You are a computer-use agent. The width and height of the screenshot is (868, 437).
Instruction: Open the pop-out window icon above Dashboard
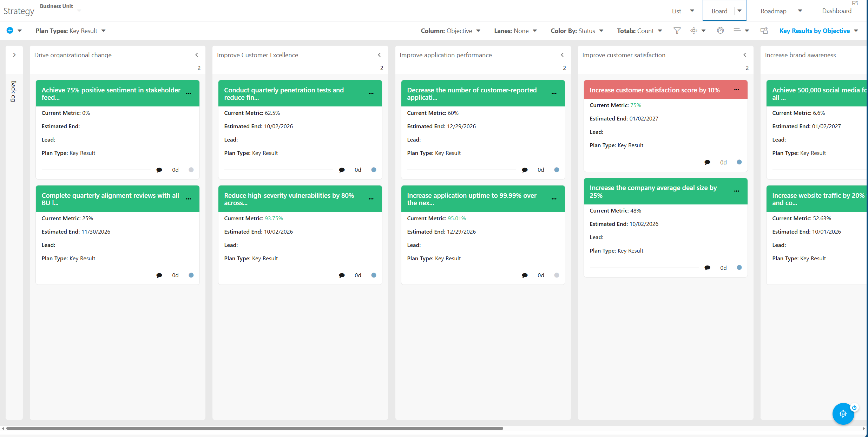pos(855,3)
